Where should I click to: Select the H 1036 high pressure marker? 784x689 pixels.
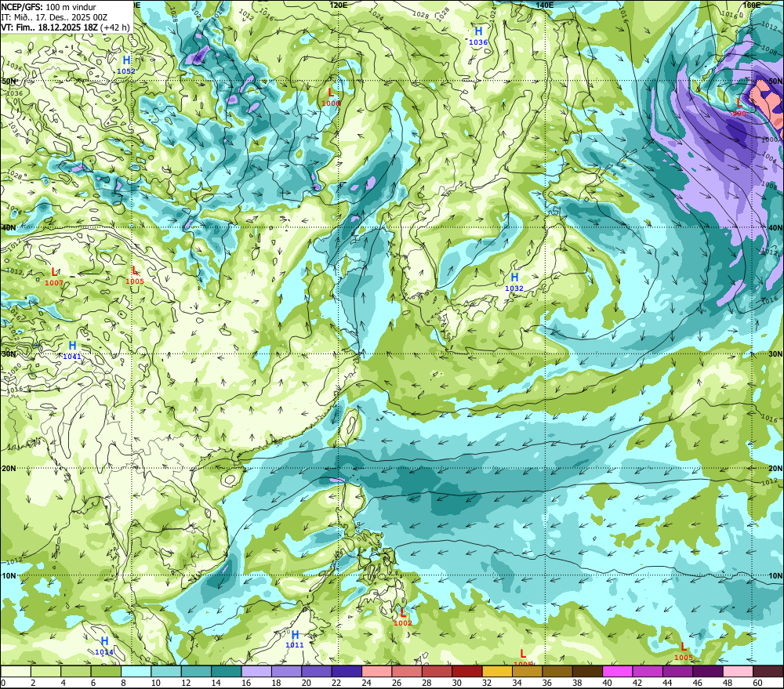click(x=478, y=36)
